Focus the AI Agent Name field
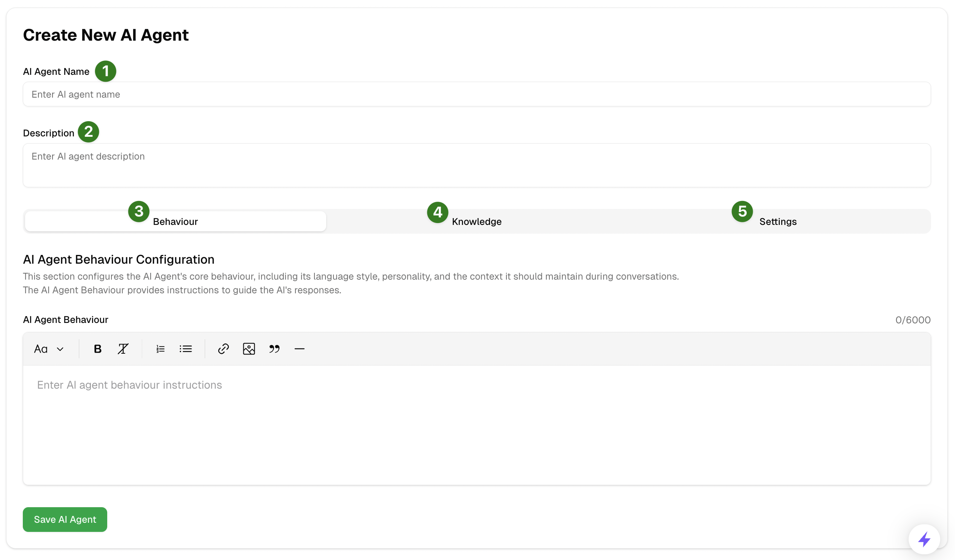955x560 pixels. pyautogui.click(x=477, y=94)
